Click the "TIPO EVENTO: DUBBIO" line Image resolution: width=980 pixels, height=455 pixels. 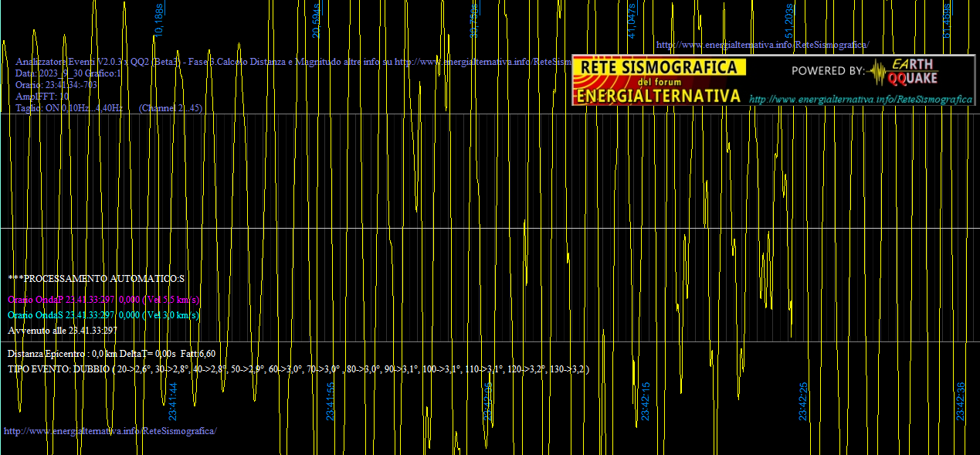[298, 369]
